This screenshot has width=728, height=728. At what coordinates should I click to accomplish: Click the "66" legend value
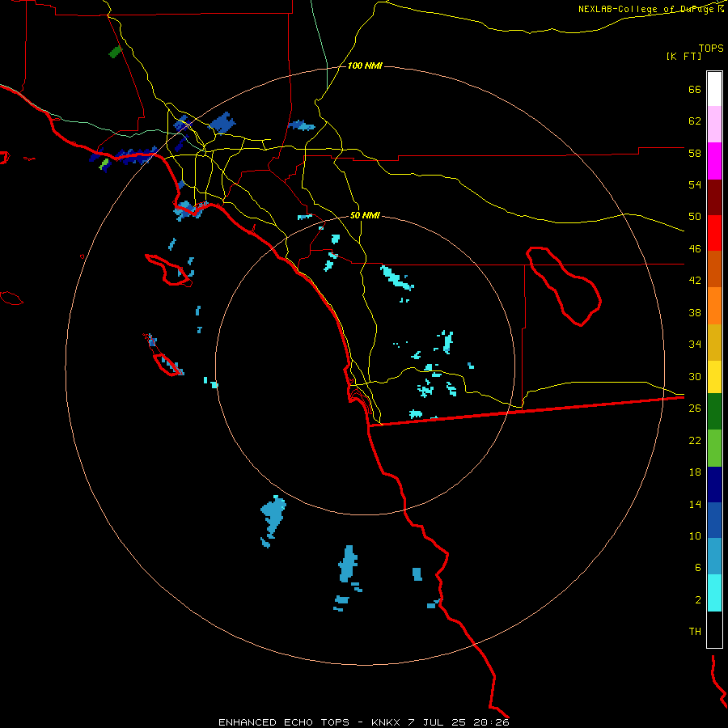pos(695,89)
